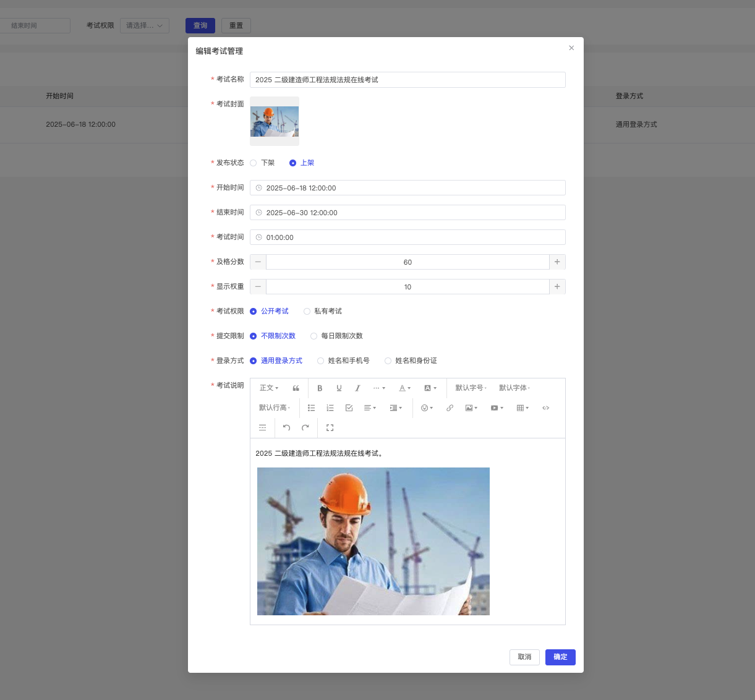Image resolution: width=755 pixels, height=700 pixels.
Task: Toggle bold formatting in editor toolbar
Action: tap(320, 388)
